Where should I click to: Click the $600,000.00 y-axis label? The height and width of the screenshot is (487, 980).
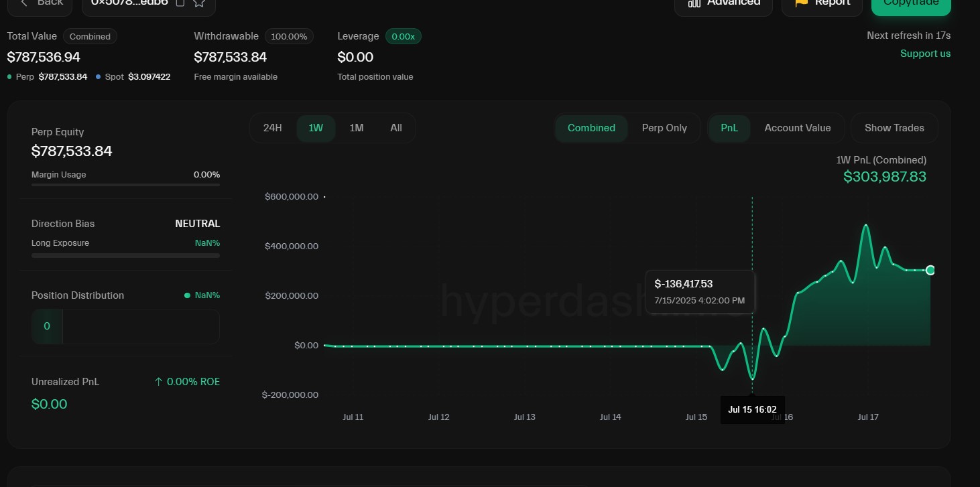click(292, 197)
